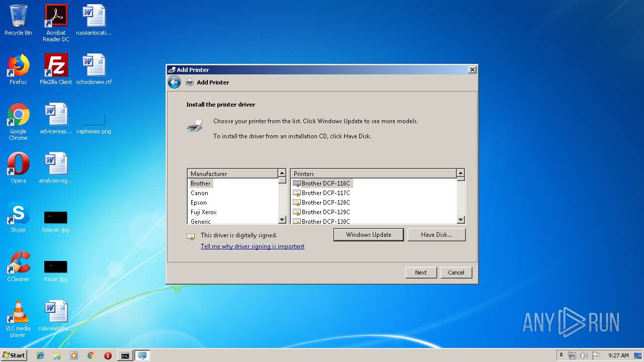644x362 pixels.
Task: Click Printers list scroll down arrow
Action: pyautogui.click(x=460, y=220)
